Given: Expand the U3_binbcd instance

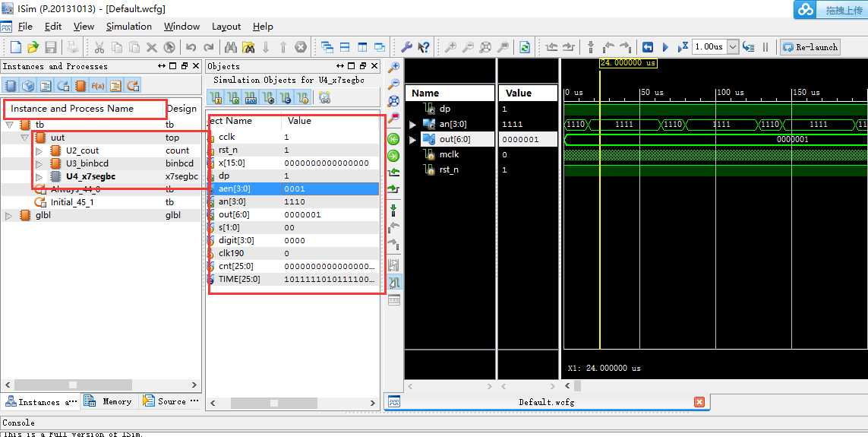Looking at the screenshot, I should click(39, 164).
